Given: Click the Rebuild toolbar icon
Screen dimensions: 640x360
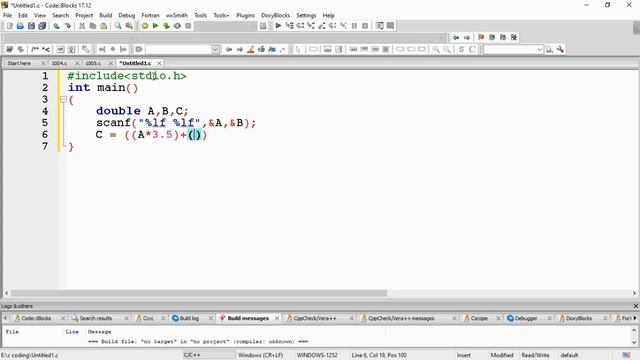Looking at the screenshot, I should 177,26.
